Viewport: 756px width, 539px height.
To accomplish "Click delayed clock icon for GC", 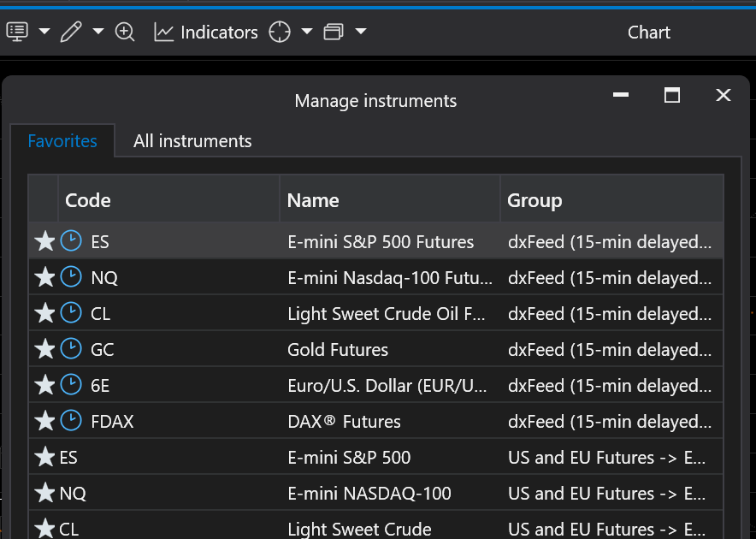I will click(x=71, y=349).
